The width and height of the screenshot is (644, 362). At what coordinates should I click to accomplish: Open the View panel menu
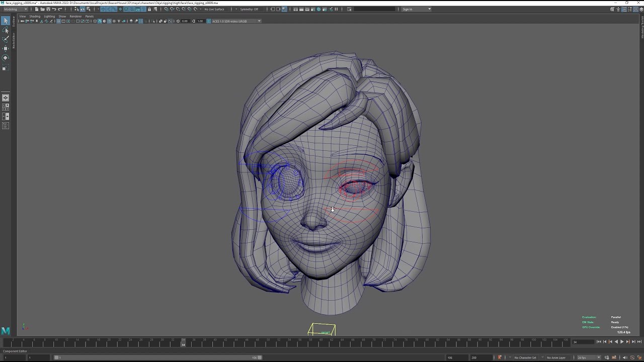[23, 16]
